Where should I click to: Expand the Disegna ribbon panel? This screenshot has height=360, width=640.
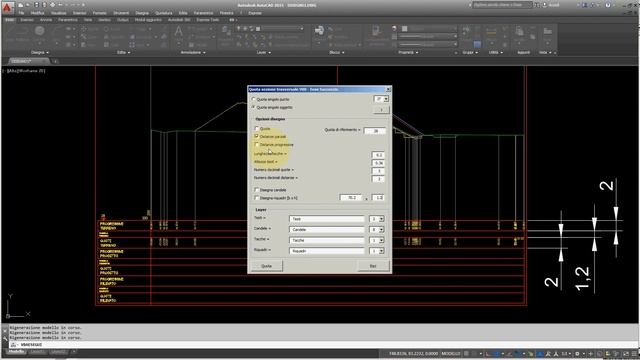pyautogui.click(x=40, y=52)
